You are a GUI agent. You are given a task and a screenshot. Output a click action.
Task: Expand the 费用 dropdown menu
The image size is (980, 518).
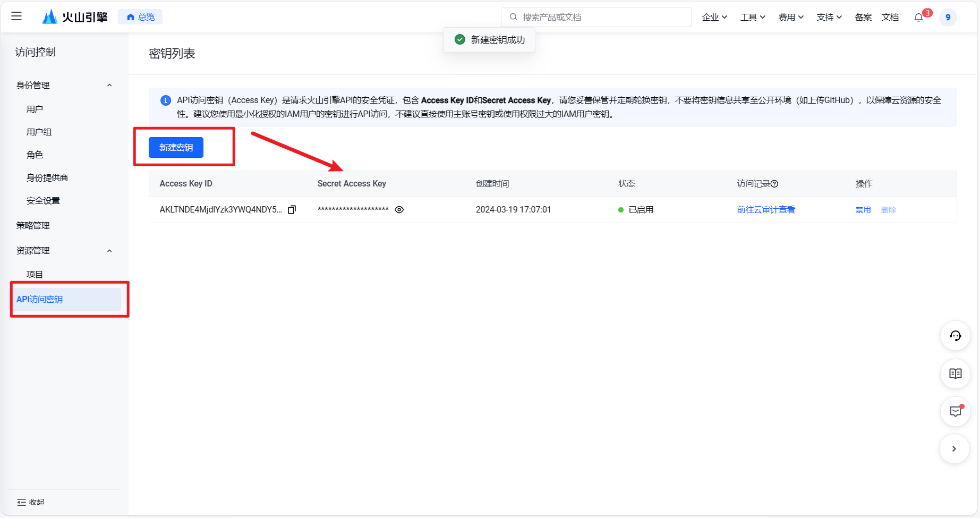(790, 18)
